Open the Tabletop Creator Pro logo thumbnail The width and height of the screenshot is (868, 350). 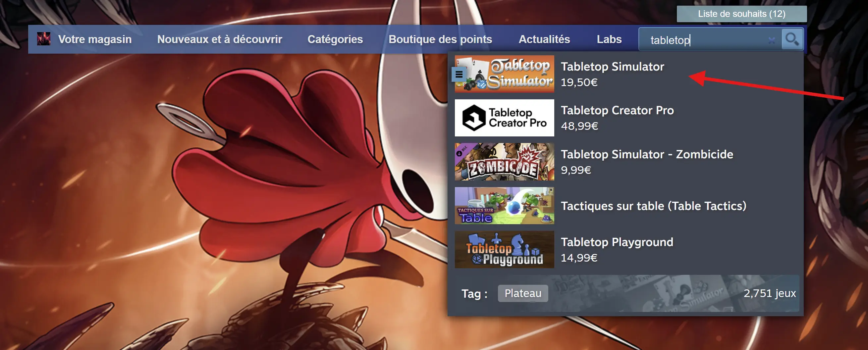504,118
